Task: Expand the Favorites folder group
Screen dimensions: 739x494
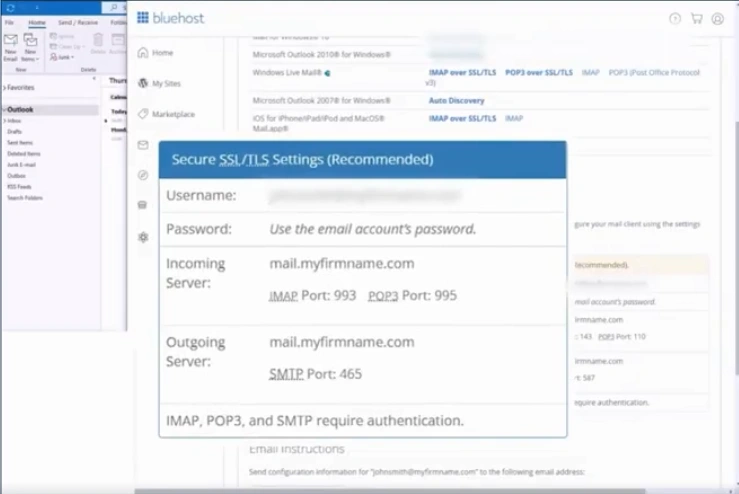Action: point(4,88)
